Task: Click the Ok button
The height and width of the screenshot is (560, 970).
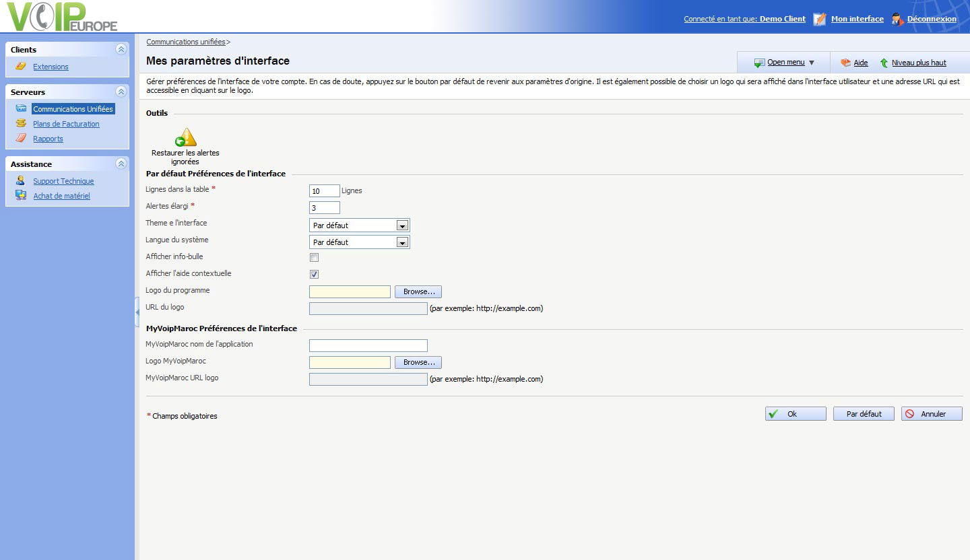Action: coord(795,414)
